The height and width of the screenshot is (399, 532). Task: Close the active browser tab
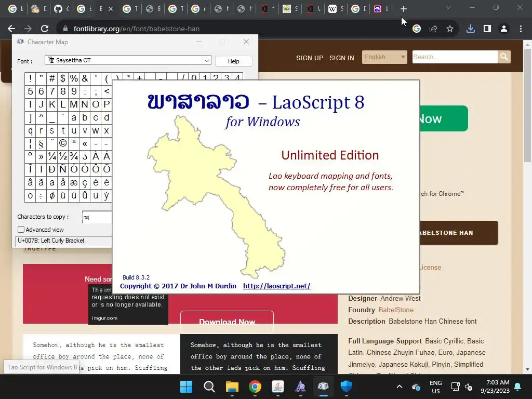tap(111, 9)
